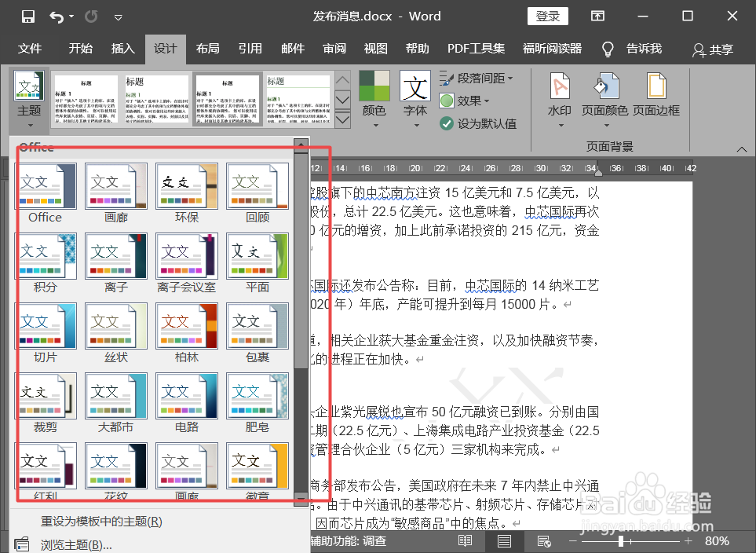This screenshot has width=756, height=553.
Task: Click 设为默认值 set as default
Action: [x=478, y=123]
